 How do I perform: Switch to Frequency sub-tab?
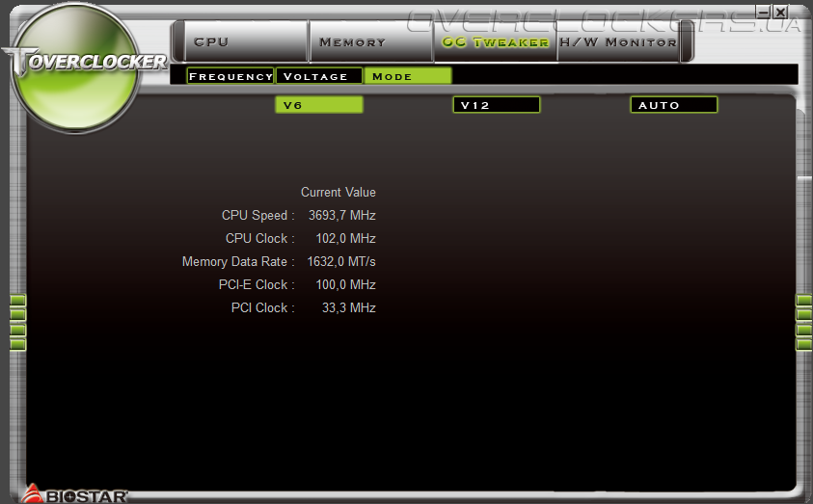tap(230, 76)
